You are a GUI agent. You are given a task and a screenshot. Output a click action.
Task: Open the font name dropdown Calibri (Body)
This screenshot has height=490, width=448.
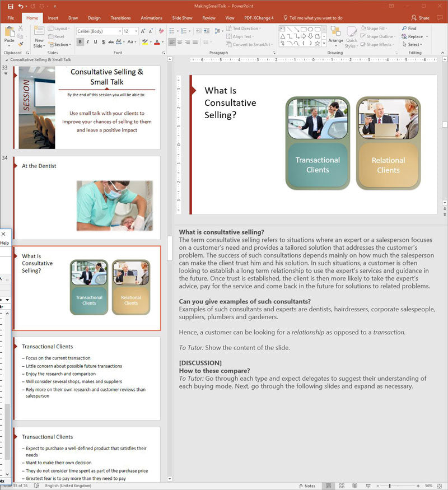point(120,31)
